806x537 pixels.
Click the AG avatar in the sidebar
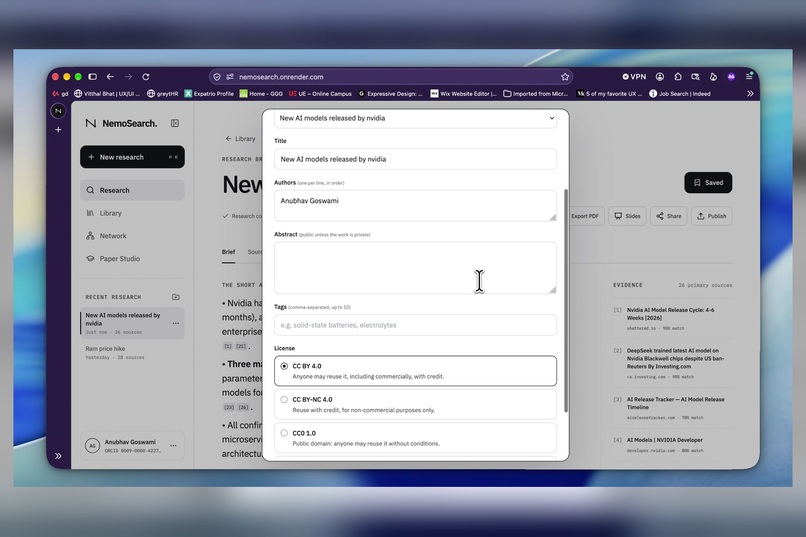tap(93, 446)
